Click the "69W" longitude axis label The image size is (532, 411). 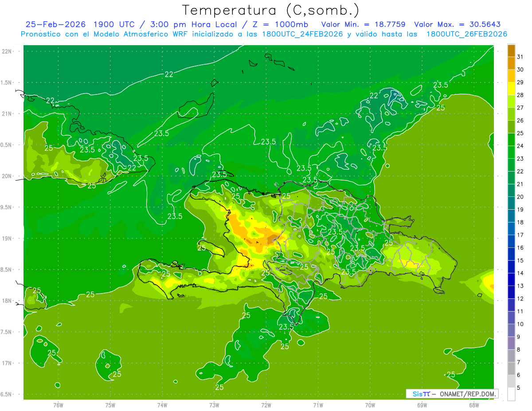422,405
